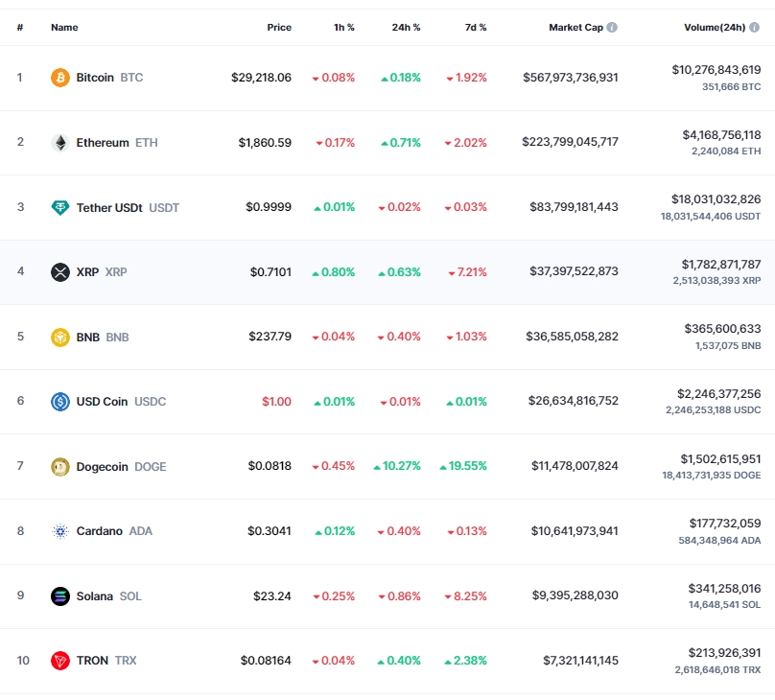775x700 pixels.
Task: Click Dogecoin price $0.0818
Action: [270, 466]
